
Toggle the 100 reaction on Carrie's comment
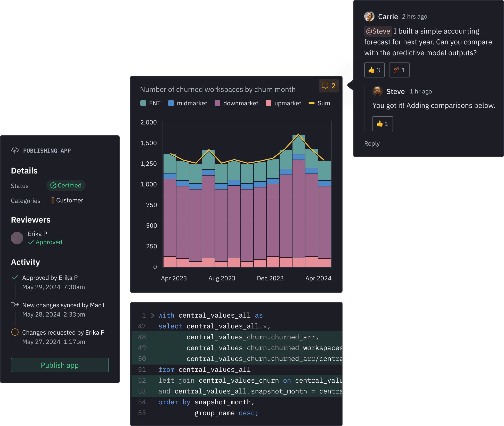(x=399, y=70)
